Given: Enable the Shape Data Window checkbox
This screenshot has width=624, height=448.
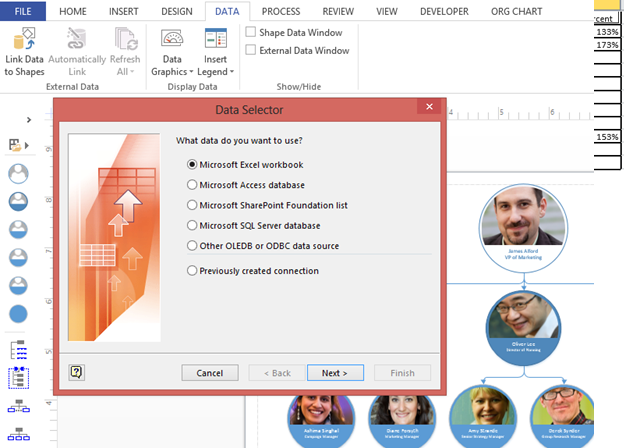Looking at the screenshot, I should coord(250,32).
